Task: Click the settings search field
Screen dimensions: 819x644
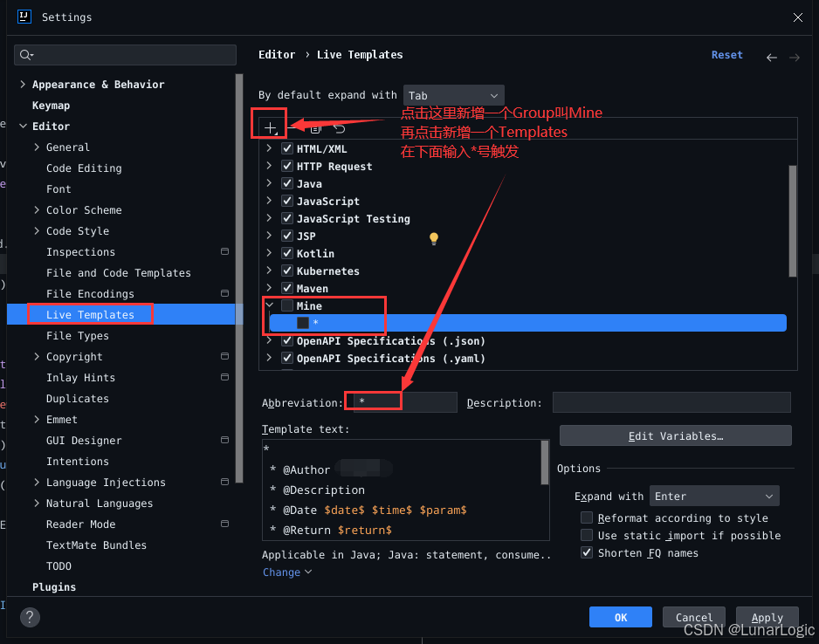Action: pyautogui.click(x=125, y=55)
